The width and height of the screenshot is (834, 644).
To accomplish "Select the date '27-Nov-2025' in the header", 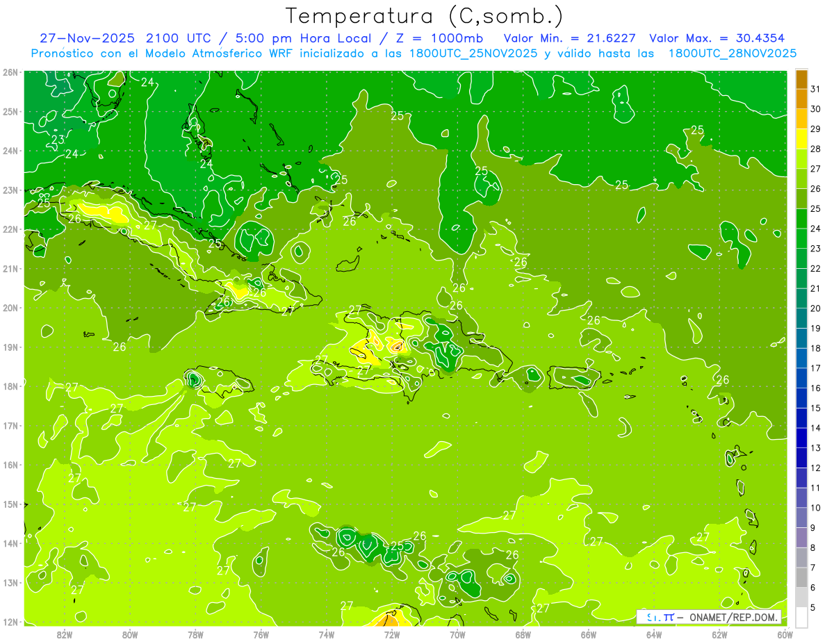I will click(x=88, y=38).
